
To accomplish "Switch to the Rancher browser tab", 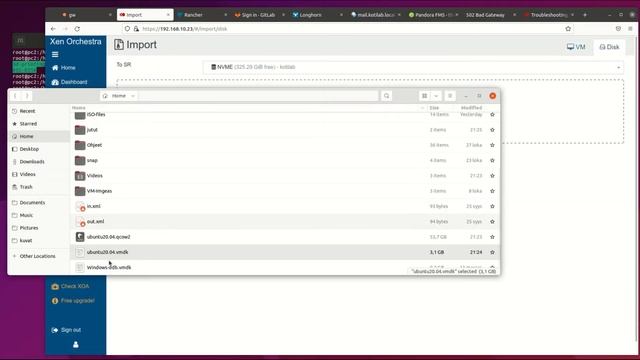I will pyautogui.click(x=202, y=15).
